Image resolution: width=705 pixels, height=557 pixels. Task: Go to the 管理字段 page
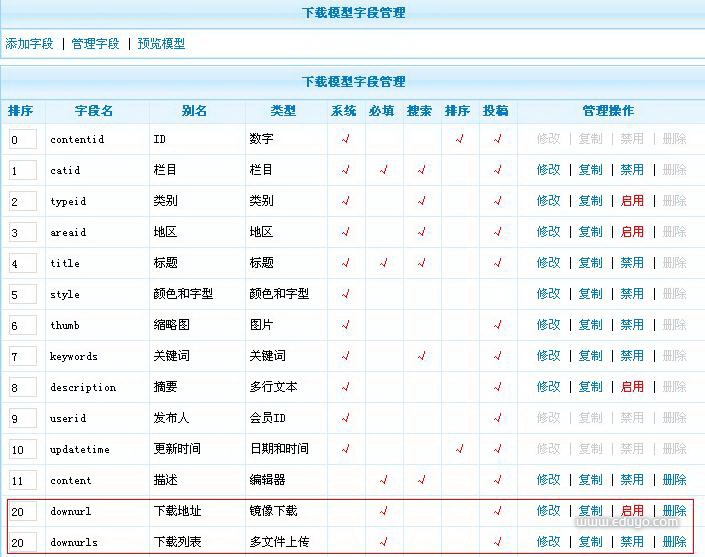point(95,44)
